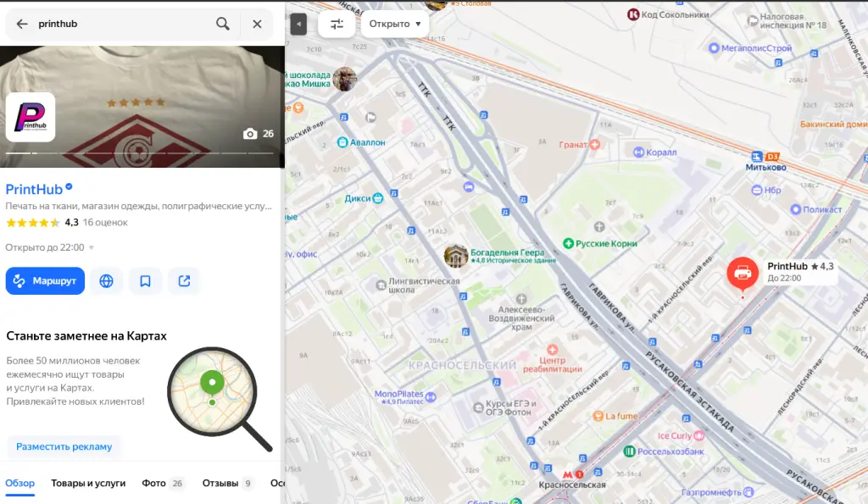This screenshot has width=868, height=504.
Task: Open the Товары и услуги tab
Action: click(x=88, y=483)
